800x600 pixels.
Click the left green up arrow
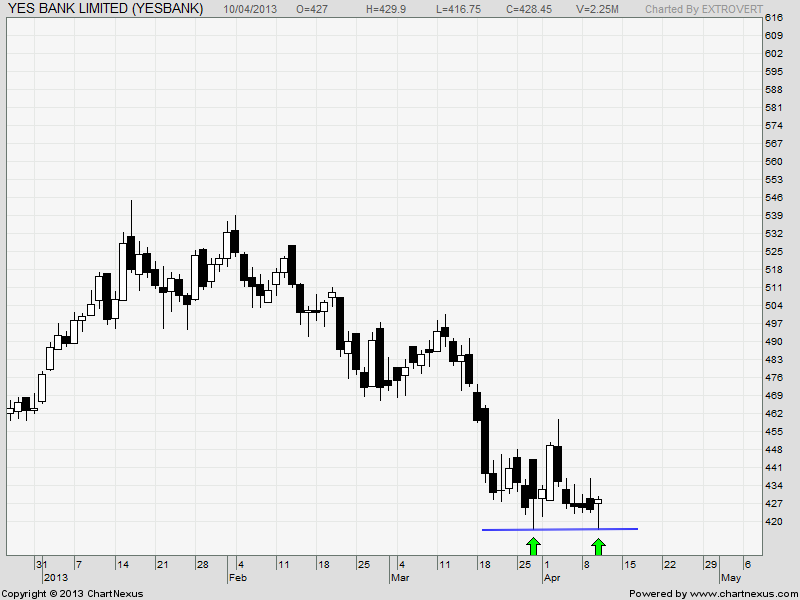coord(534,545)
